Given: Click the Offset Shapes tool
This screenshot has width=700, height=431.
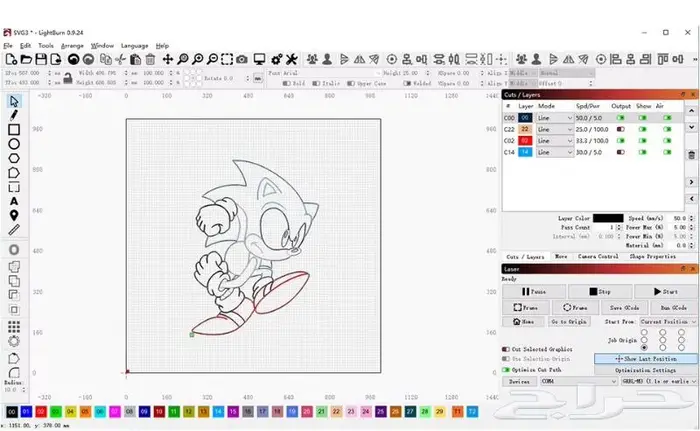Looking at the screenshot, I should [x=14, y=250].
